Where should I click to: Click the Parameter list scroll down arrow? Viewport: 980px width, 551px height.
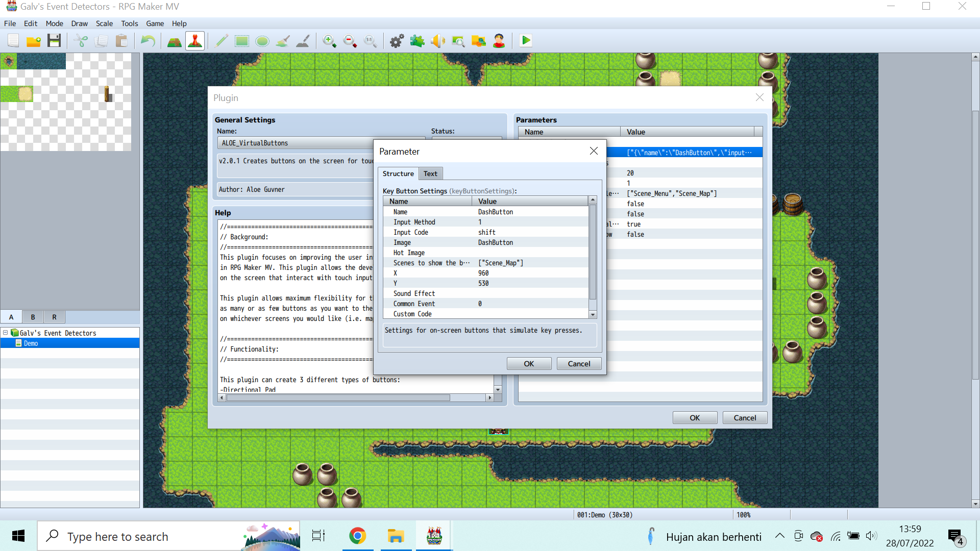[593, 315]
